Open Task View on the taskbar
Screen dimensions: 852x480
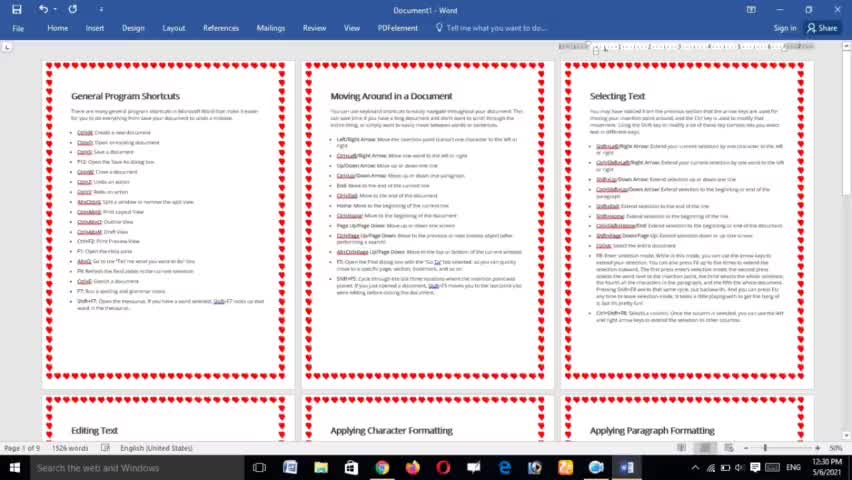coord(260,467)
